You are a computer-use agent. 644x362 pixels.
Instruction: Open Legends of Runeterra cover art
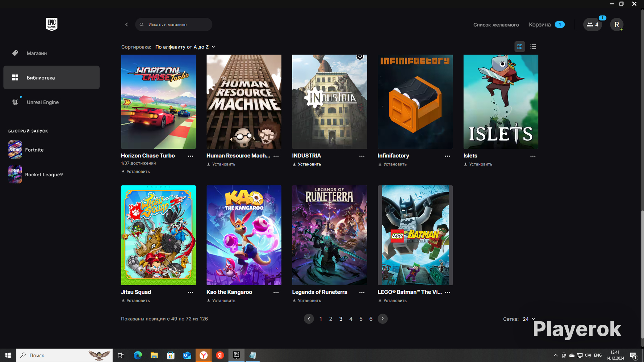330,235
